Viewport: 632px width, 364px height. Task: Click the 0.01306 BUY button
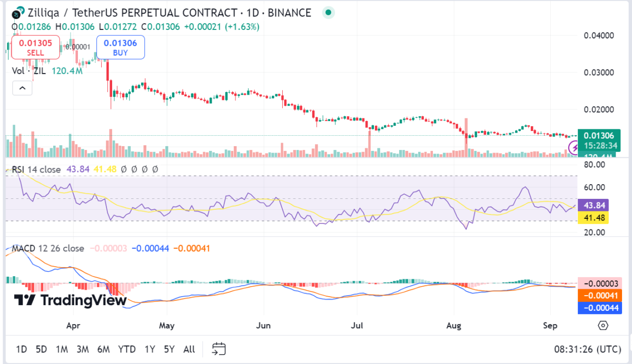(120, 47)
